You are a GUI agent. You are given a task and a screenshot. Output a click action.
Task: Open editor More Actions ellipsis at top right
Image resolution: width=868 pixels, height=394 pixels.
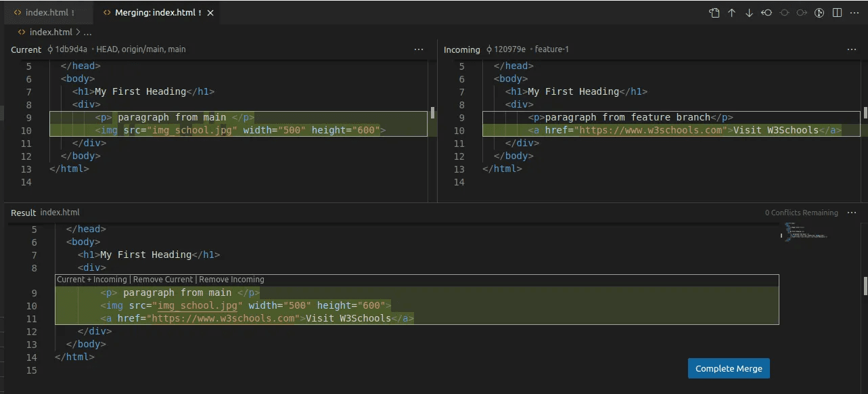click(x=854, y=13)
